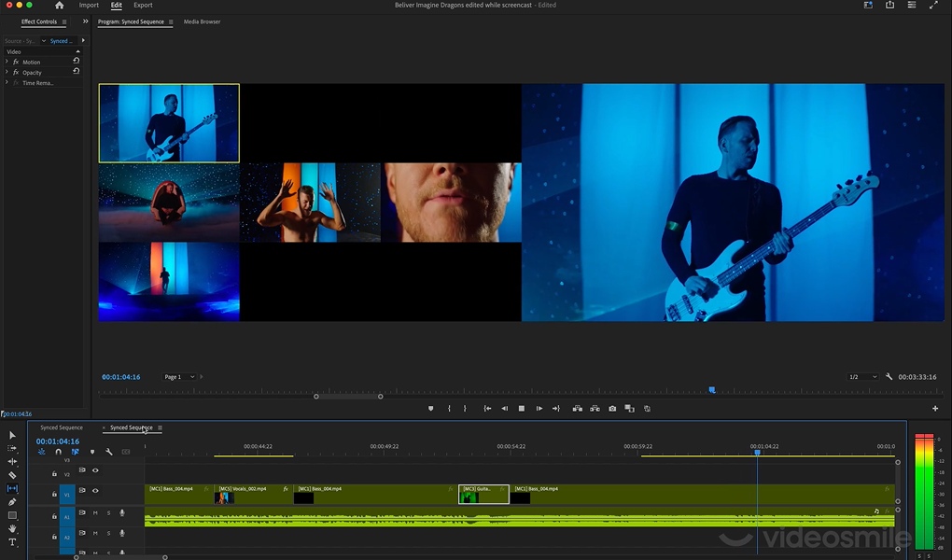Open the Quick Export share icon
Image resolution: width=952 pixels, height=560 pixels.
point(889,5)
